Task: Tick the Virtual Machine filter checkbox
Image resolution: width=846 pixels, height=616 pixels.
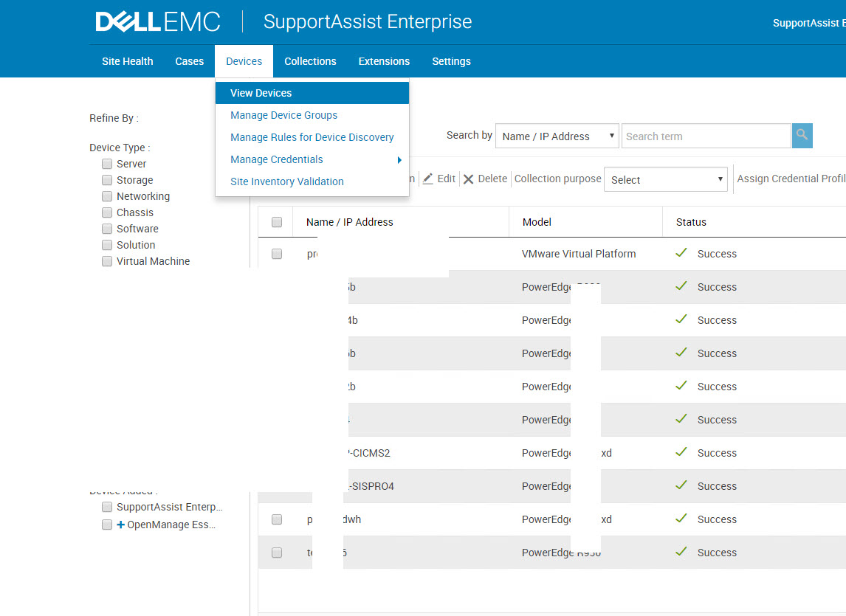Action: [x=107, y=261]
